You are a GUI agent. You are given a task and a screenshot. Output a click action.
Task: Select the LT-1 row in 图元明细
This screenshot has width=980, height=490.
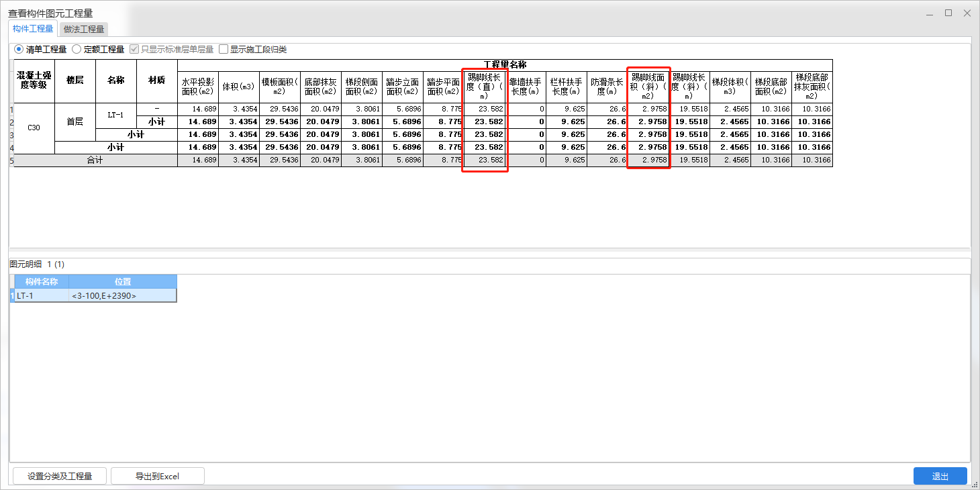tap(93, 295)
